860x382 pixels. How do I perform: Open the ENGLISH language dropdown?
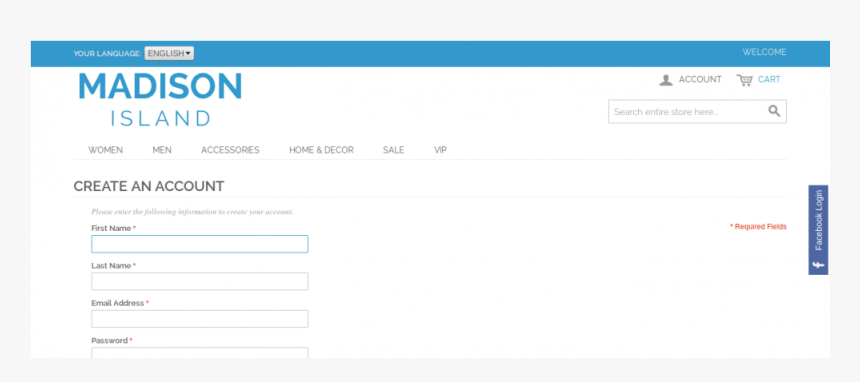click(169, 53)
